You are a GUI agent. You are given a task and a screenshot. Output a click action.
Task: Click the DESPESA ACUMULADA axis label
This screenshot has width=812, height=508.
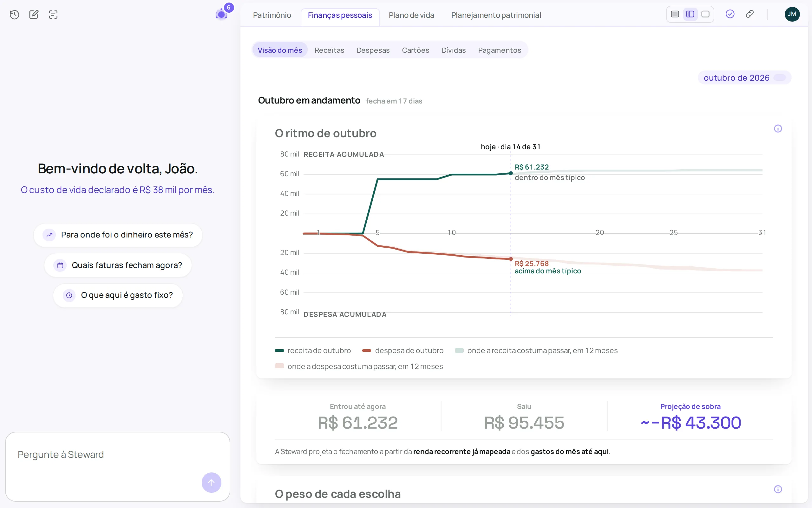(x=345, y=314)
